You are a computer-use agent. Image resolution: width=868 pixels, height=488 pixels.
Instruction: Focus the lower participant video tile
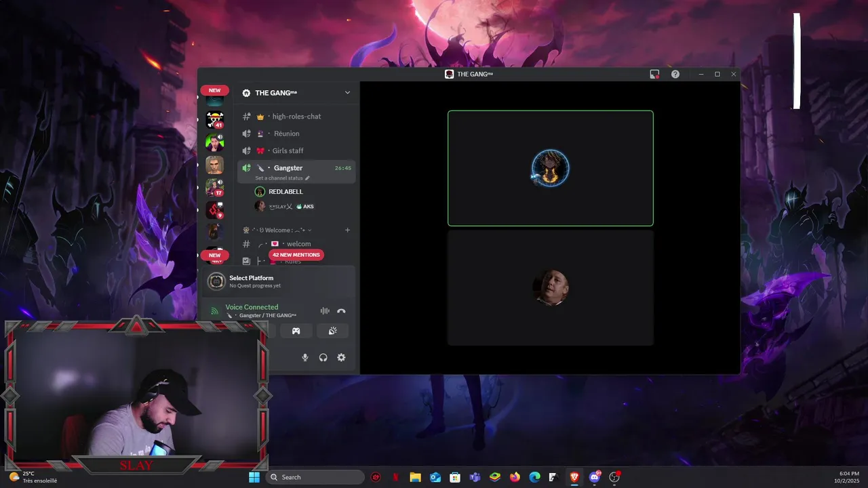(551, 287)
